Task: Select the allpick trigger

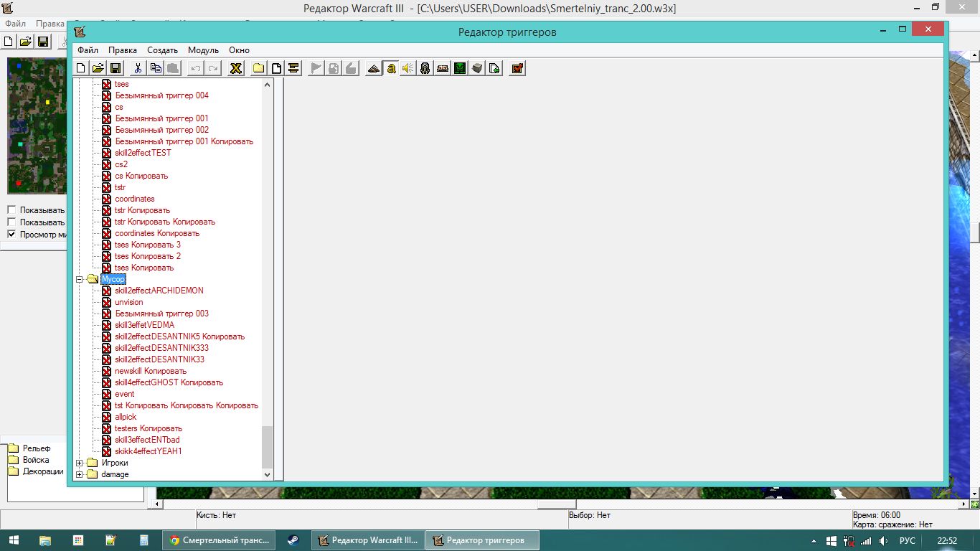Action: click(126, 417)
